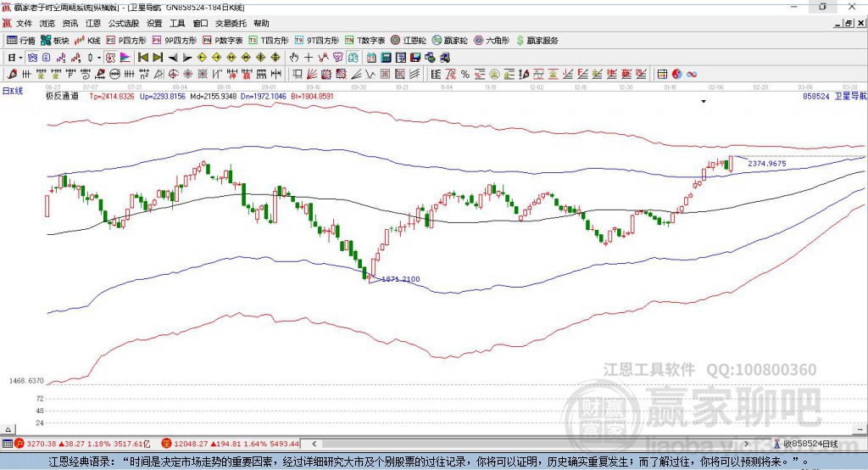
Task: Open the calendar date icon
Action: click(x=371, y=58)
